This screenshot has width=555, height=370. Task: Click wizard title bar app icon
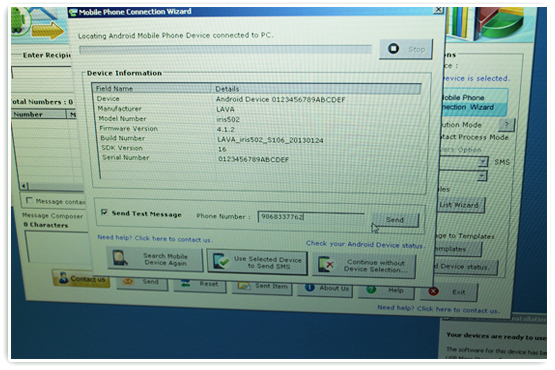point(73,12)
